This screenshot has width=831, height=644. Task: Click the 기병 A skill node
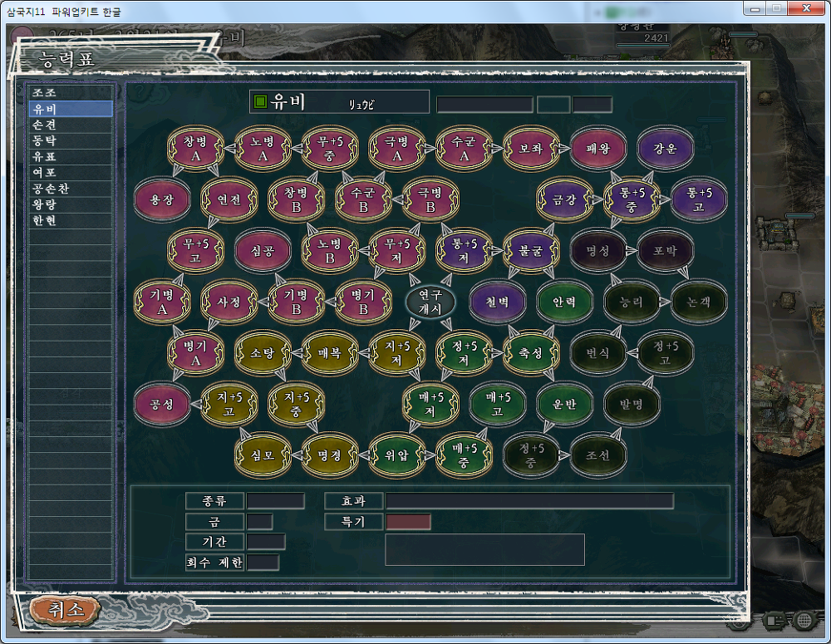tap(161, 301)
